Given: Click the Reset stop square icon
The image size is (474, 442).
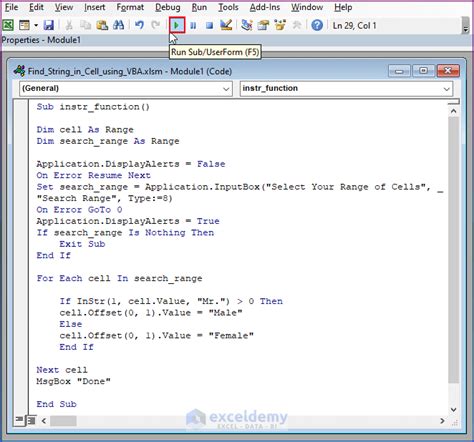Looking at the screenshot, I should pyautogui.click(x=209, y=25).
